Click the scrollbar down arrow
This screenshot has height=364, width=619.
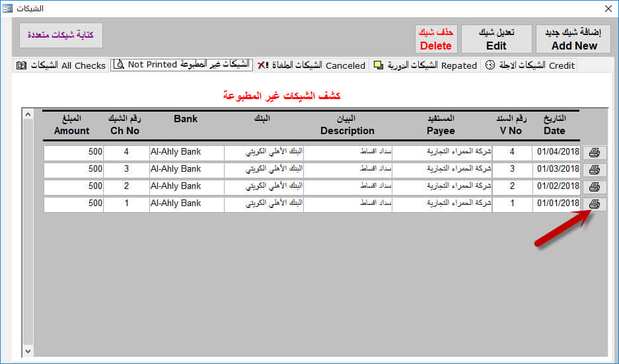[28, 351]
